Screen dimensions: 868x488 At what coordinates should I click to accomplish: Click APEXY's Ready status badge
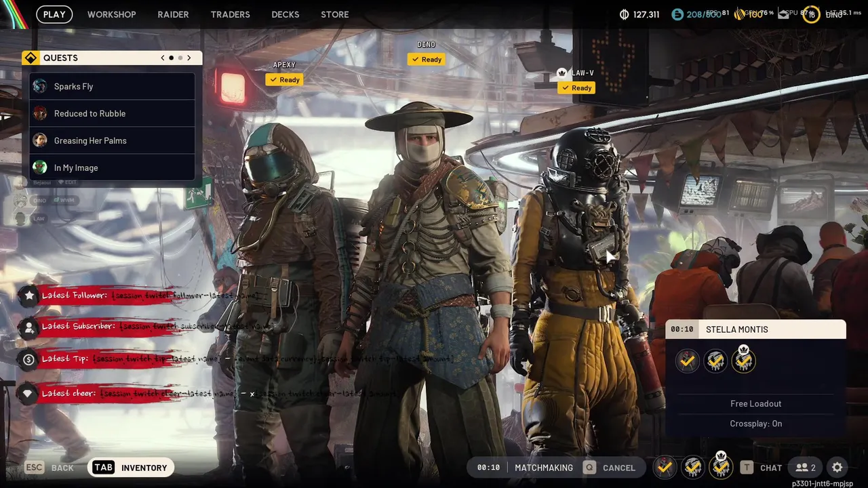(284, 79)
